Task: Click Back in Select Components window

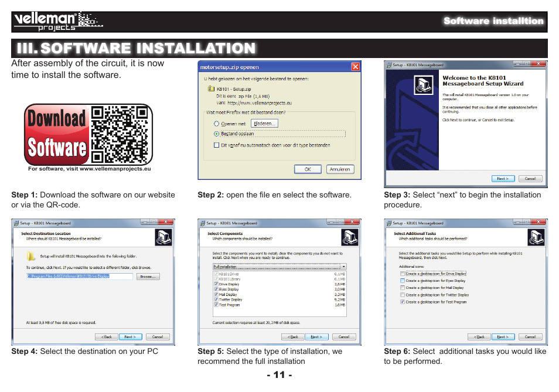Action: [x=293, y=337]
